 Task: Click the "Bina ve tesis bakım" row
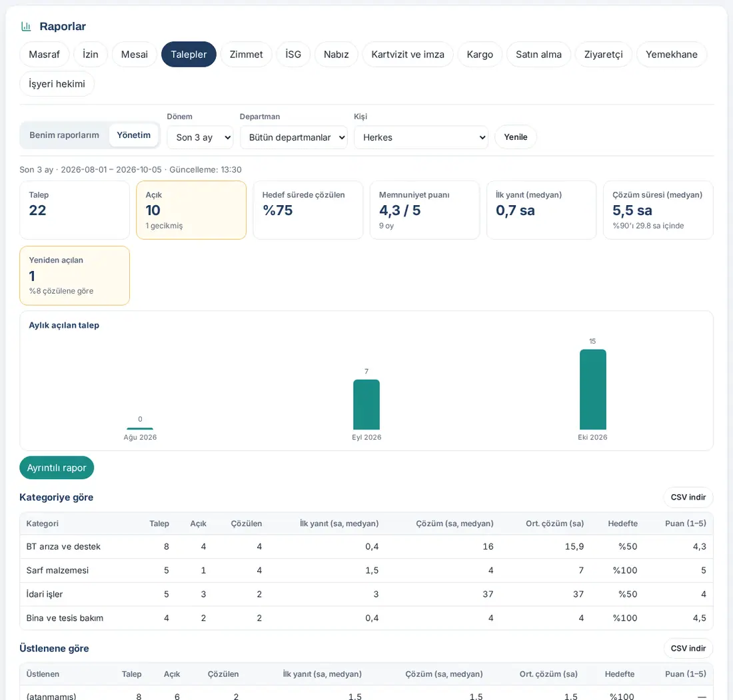(x=366, y=618)
